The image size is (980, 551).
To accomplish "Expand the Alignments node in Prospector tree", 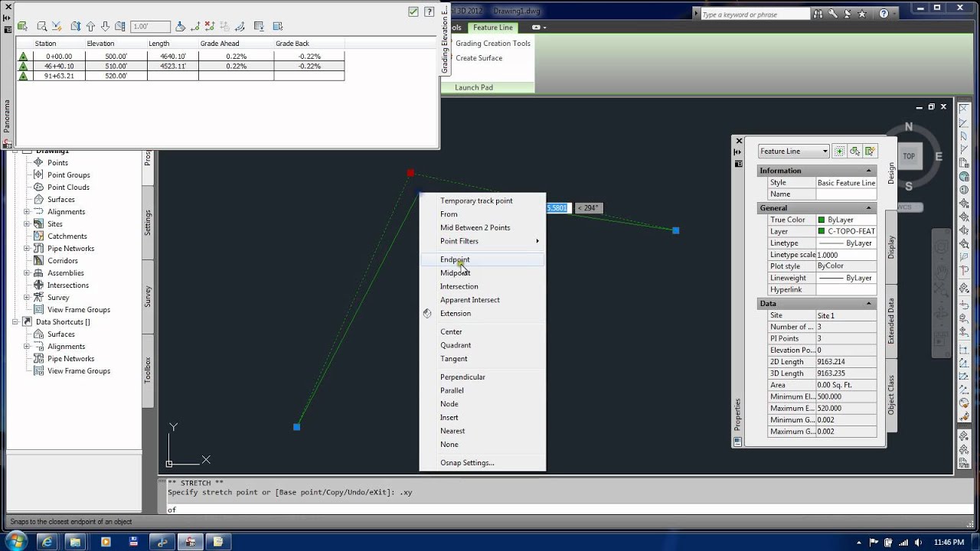I will click(27, 212).
